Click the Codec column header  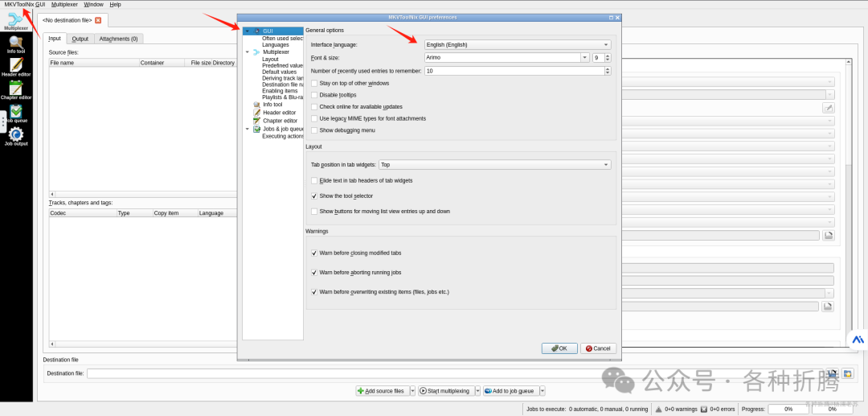point(83,213)
